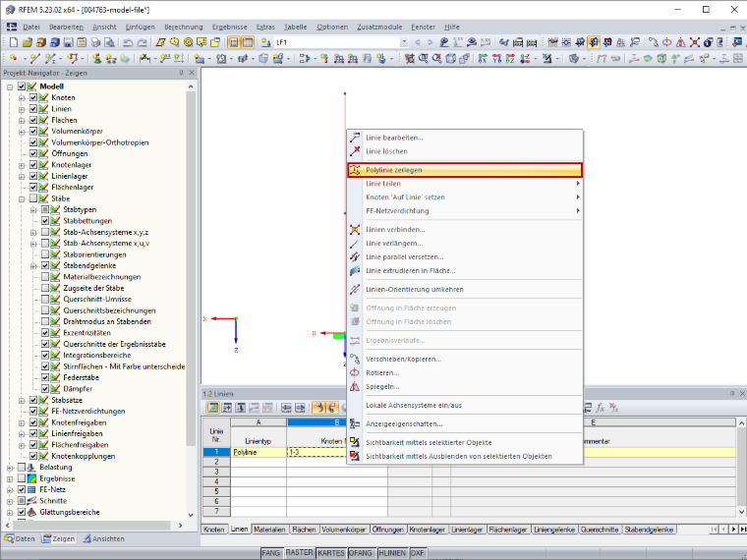Click the zoom window magnifier icon
This screenshot has height=560, width=747.
(423, 58)
